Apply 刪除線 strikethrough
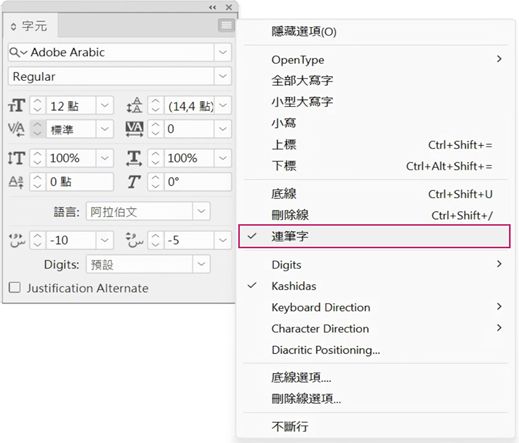 [374, 215]
